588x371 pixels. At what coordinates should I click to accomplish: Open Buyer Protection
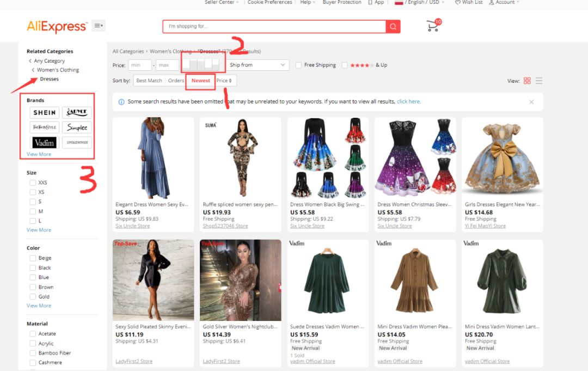(342, 2)
